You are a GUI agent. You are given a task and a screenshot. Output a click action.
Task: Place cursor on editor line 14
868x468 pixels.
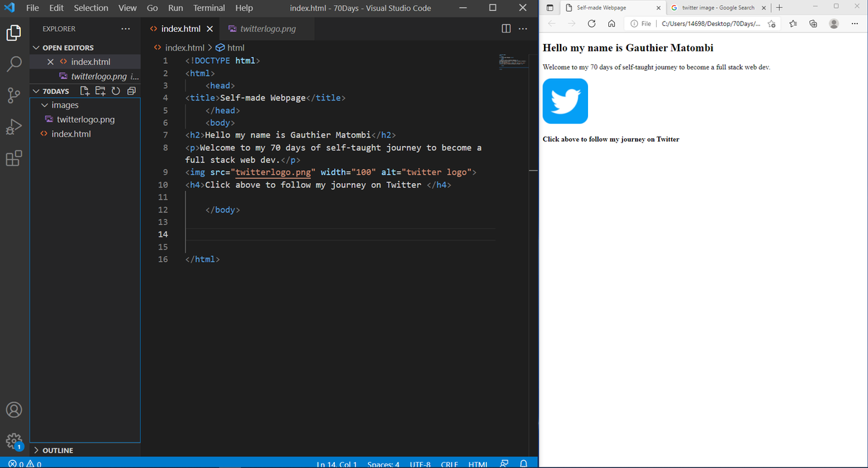(340, 234)
